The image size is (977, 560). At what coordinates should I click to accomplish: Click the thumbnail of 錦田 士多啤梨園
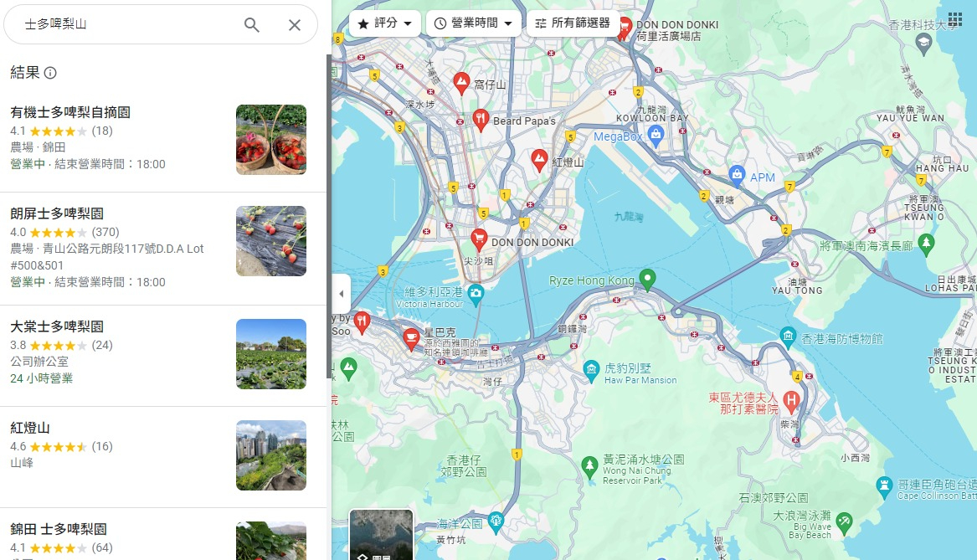point(271,541)
